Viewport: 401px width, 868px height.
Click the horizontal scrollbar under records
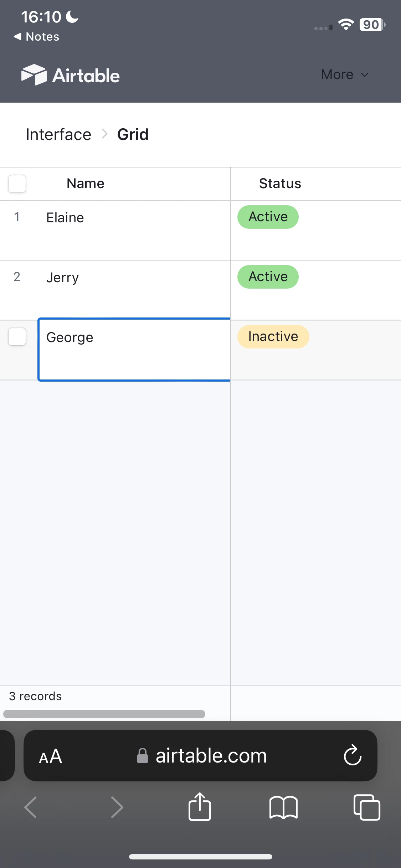(x=104, y=714)
